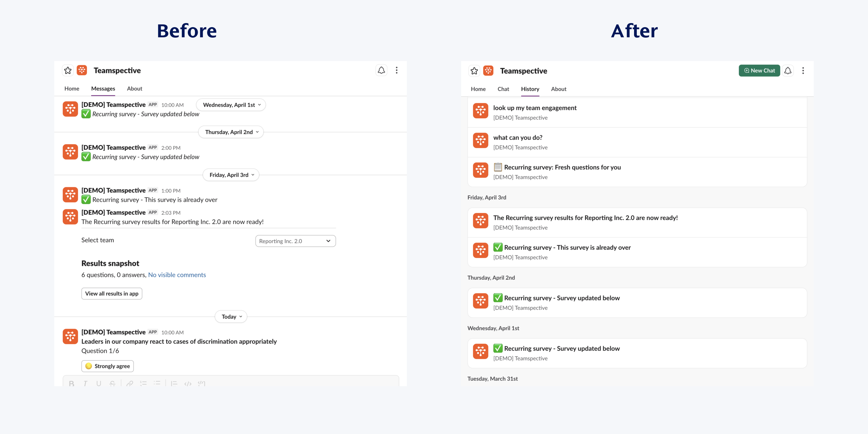Screen dimensions: 868x434
Task: Click the bulleted list icon
Action: [x=157, y=383]
